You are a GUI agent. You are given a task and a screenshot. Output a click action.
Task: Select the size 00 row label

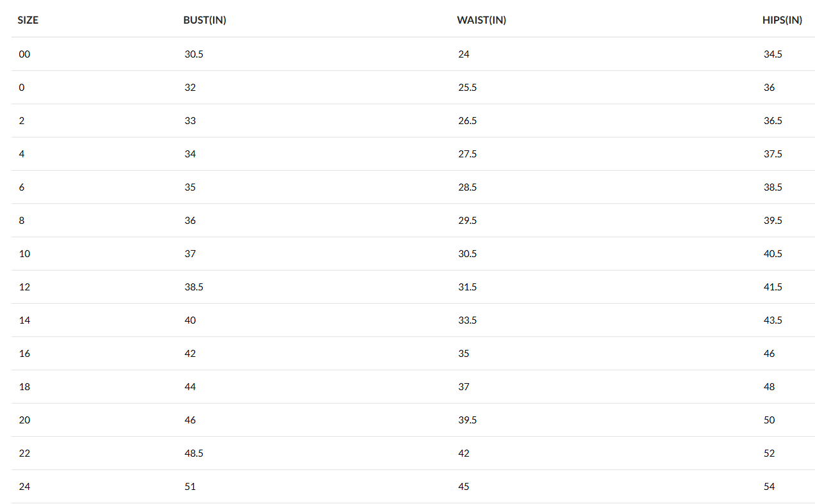click(24, 54)
